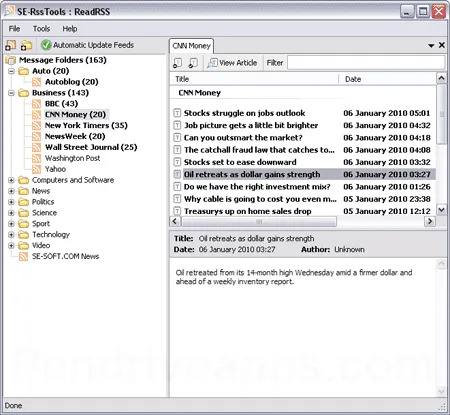The width and height of the screenshot is (450, 415).
Task: Expand the Science folder
Action: pyautogui.click(x=11, y=213)
